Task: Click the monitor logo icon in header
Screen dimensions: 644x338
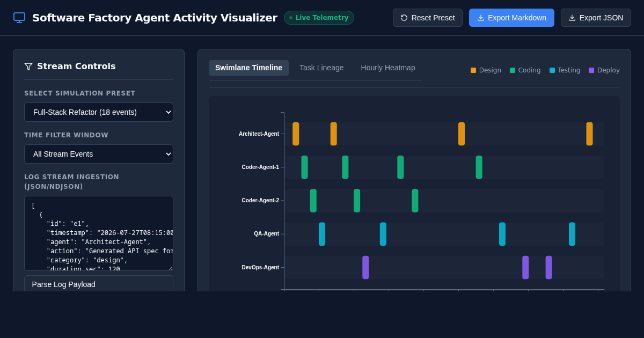Action: (x=19, y=18)
